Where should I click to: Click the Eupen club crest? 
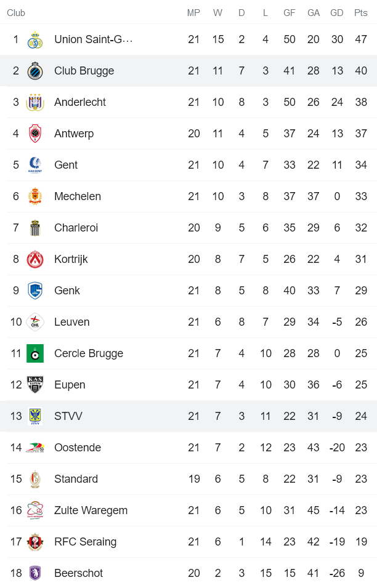[35, 385]
